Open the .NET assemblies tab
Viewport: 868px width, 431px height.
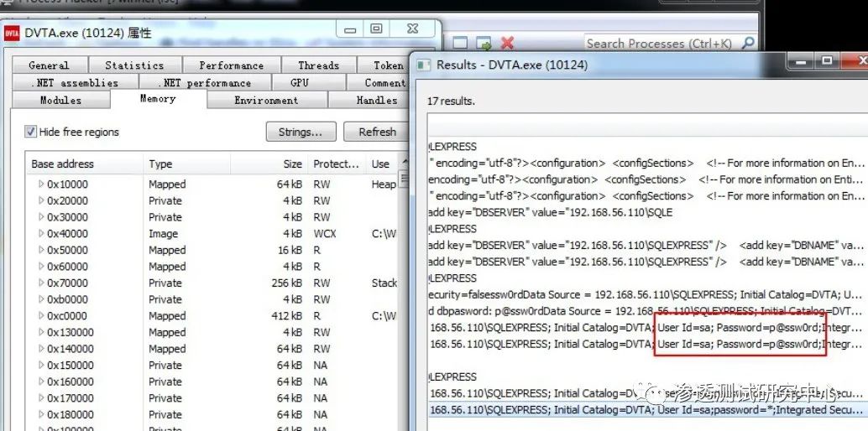75,83
